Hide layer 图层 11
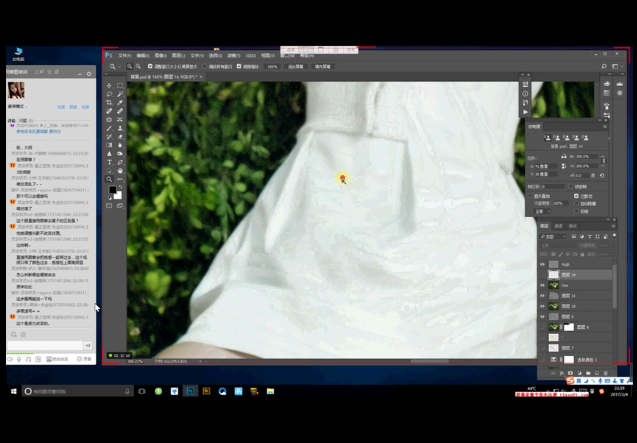 542,296
